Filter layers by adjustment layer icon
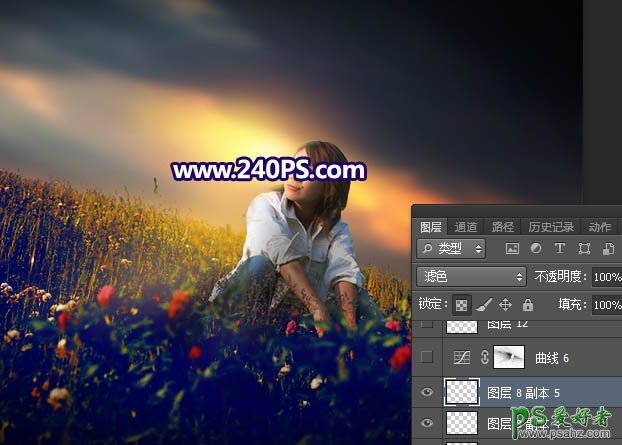Viewport: 622px width, 445px height. 536,248
